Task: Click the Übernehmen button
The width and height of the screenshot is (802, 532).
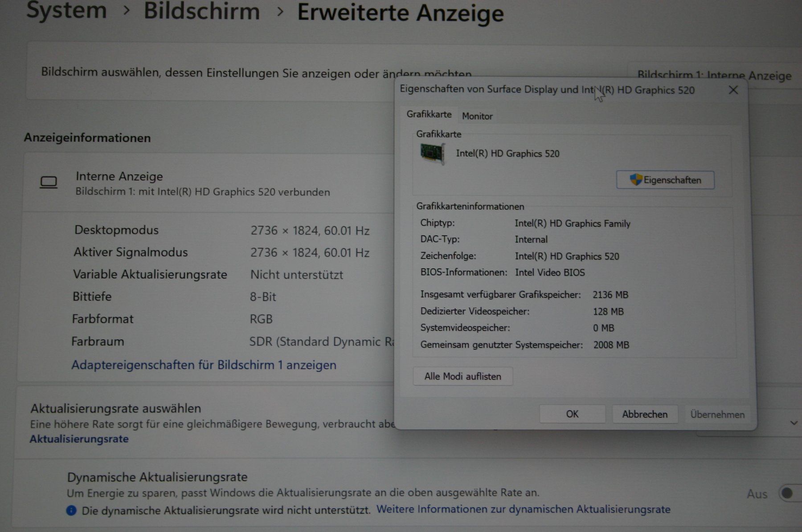Action: point(717,414)
